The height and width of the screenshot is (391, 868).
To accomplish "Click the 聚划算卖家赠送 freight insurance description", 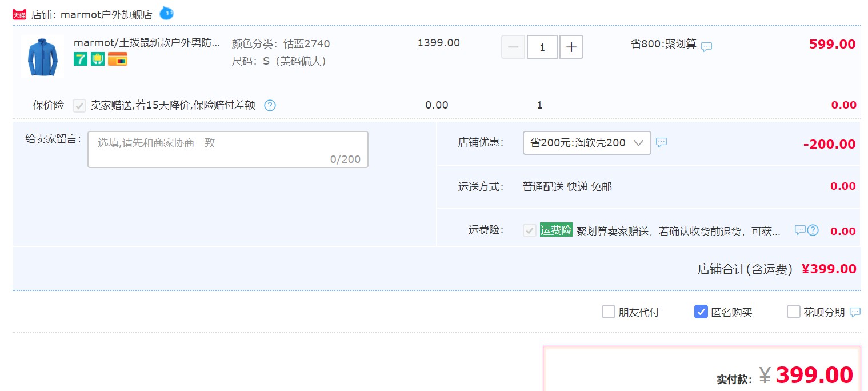I will [x=678, y=231].
